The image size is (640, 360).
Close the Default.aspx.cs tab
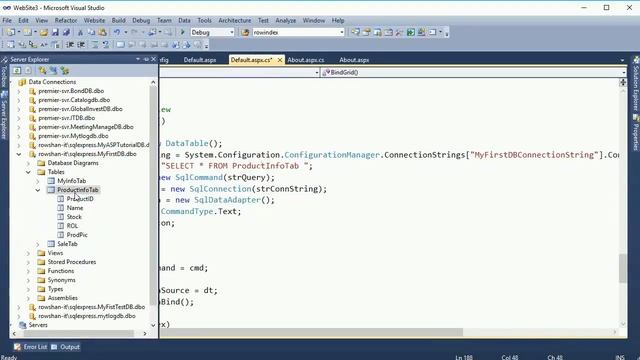tap(280, 60)
